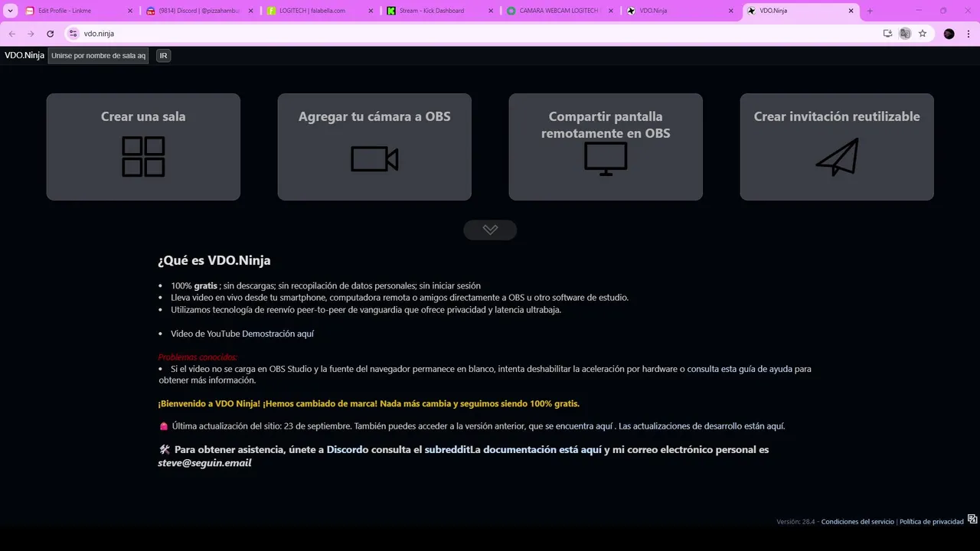The image size is (980, 551).
Task: Go back with the browser back arrow
Action: [x=11, y=34]
